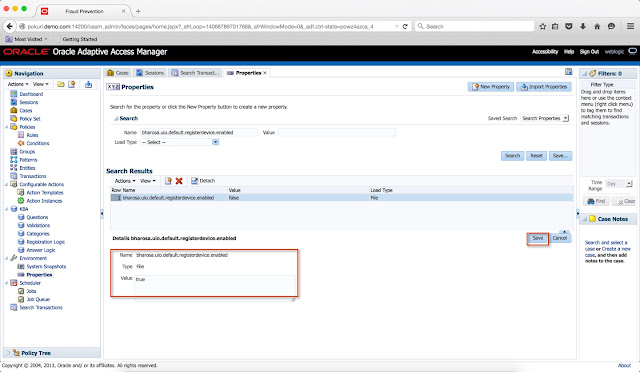Reload the page in the browser
The image size is (640, 372).
pyautogui.click(x=405, y=26)
